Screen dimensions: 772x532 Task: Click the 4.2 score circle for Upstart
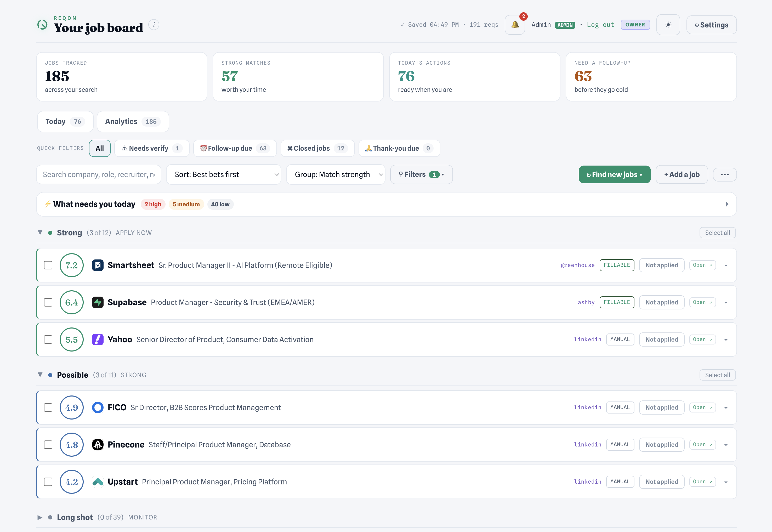(x=72, y=482)
